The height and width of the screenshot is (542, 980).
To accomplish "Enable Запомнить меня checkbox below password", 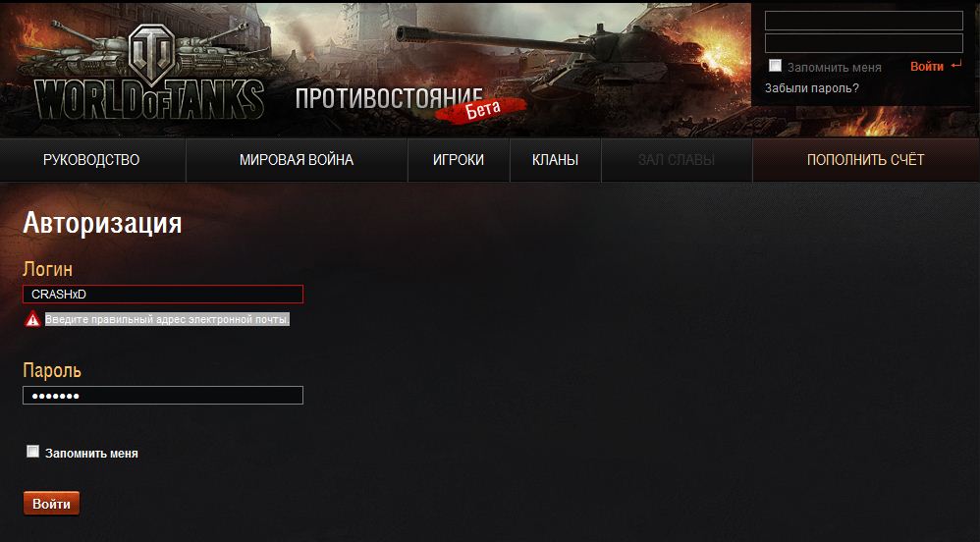I will tap(33, 452).
